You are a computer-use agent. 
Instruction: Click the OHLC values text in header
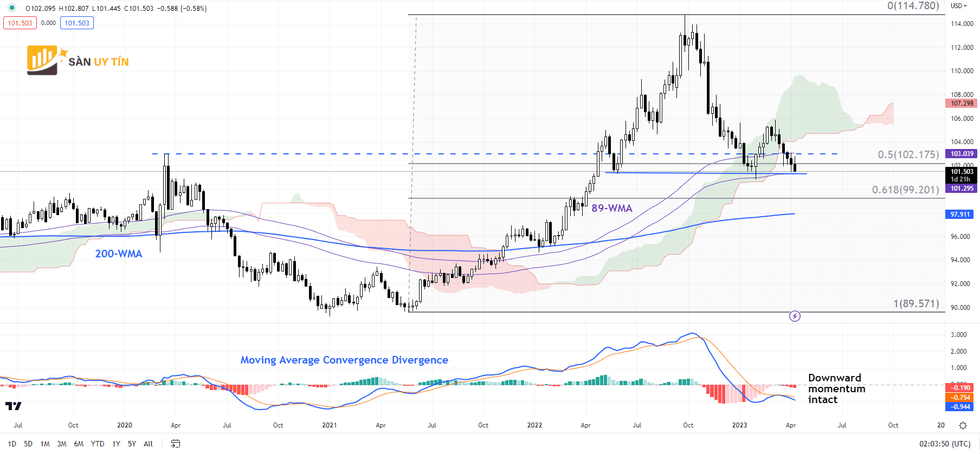pyautogui.click(x=116, y=8)
